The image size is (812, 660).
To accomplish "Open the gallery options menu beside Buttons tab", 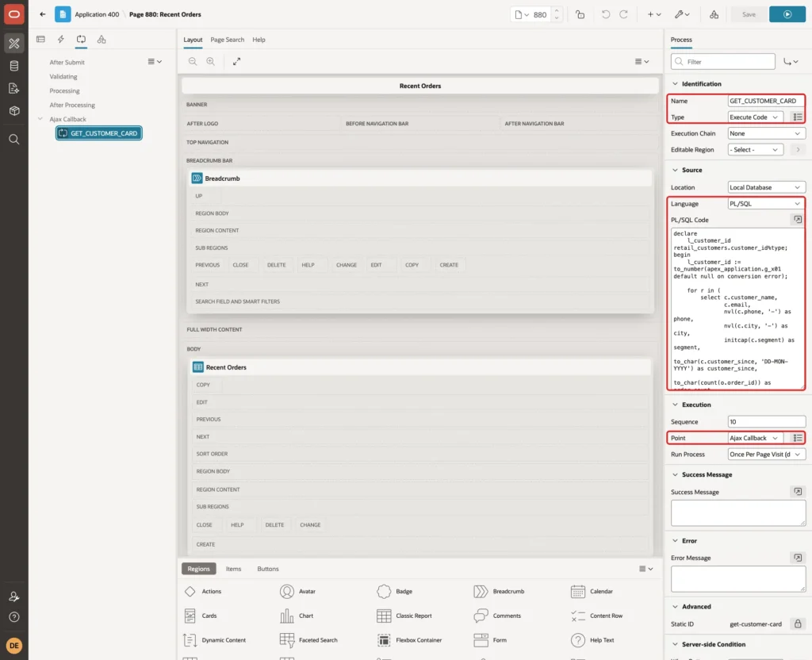I will coord(645,568).
